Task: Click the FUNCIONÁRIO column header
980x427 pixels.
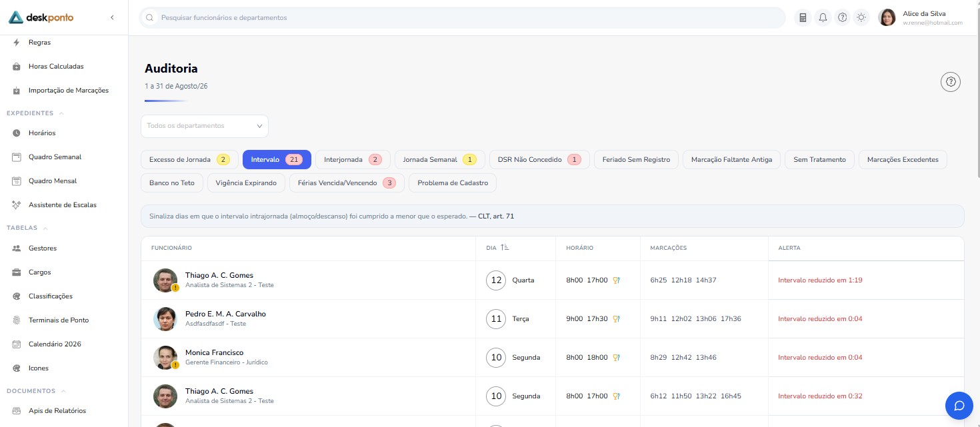Action: 171,248
